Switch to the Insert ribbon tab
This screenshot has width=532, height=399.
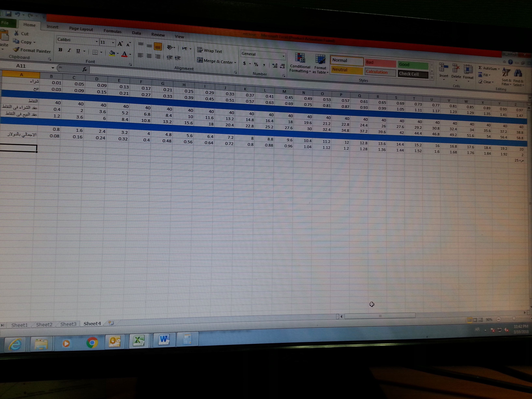pos(52,27)
